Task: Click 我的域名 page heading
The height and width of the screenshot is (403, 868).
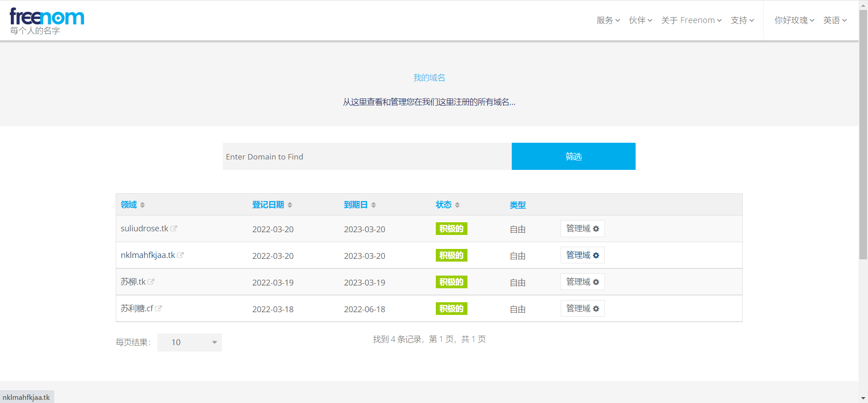Action: 429,78
